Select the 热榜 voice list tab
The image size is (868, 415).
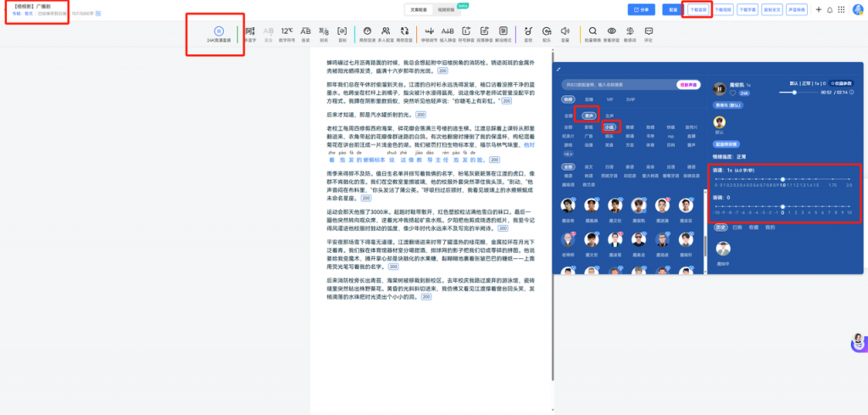[568, 99]
